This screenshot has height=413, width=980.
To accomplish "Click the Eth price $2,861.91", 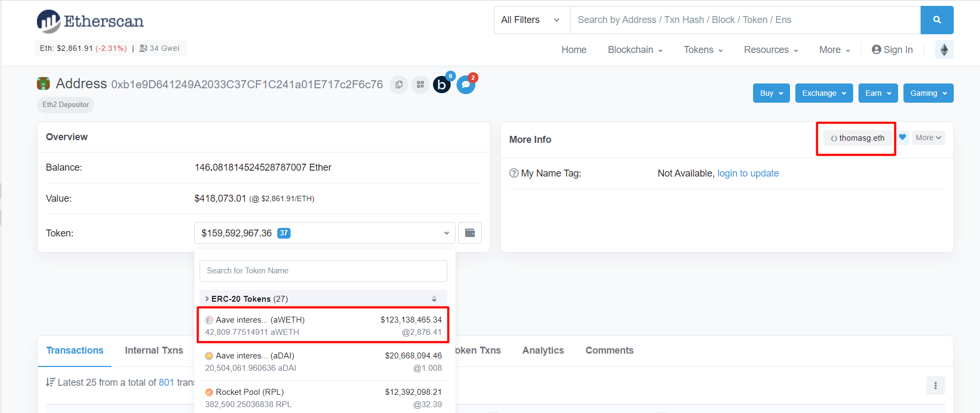I will coord(75,48).
